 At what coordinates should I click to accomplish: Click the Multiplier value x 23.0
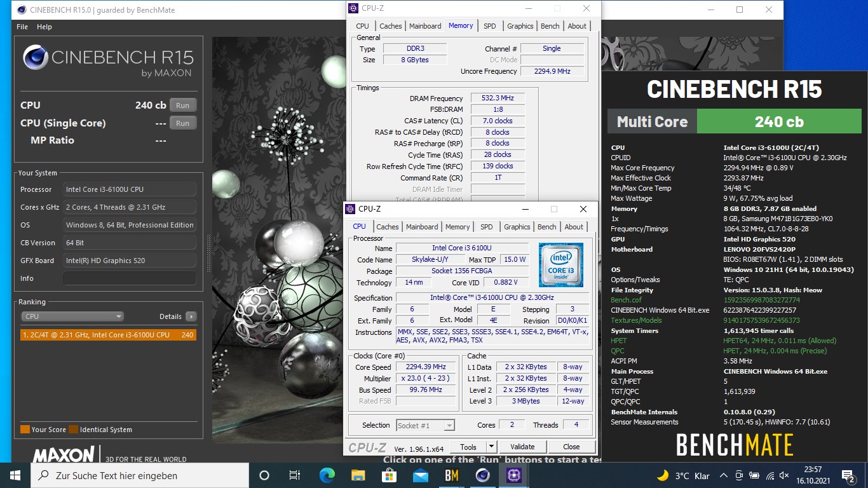point(426,379)
